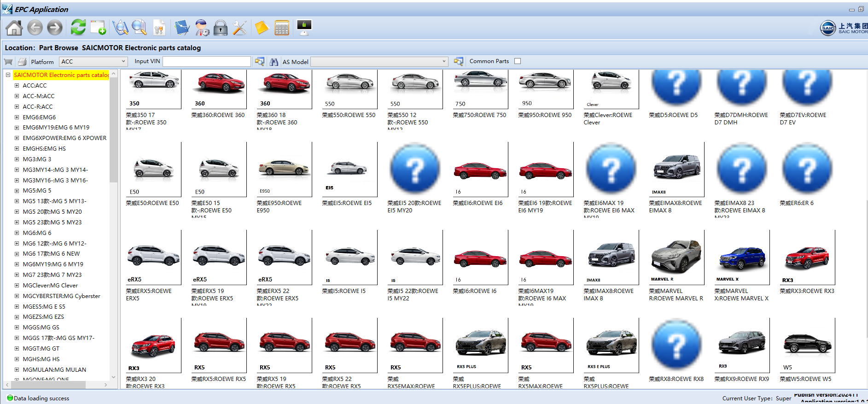
Task: Open the document search magnifier icon
Action: pyautogui.click(x=139, y=28)
